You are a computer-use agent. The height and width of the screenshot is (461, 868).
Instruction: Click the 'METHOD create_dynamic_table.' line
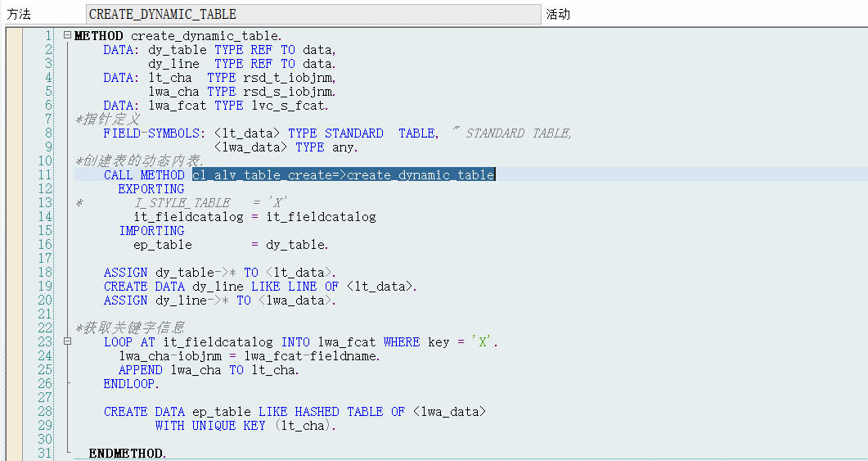pyautogui.click(x=178, y=36)
